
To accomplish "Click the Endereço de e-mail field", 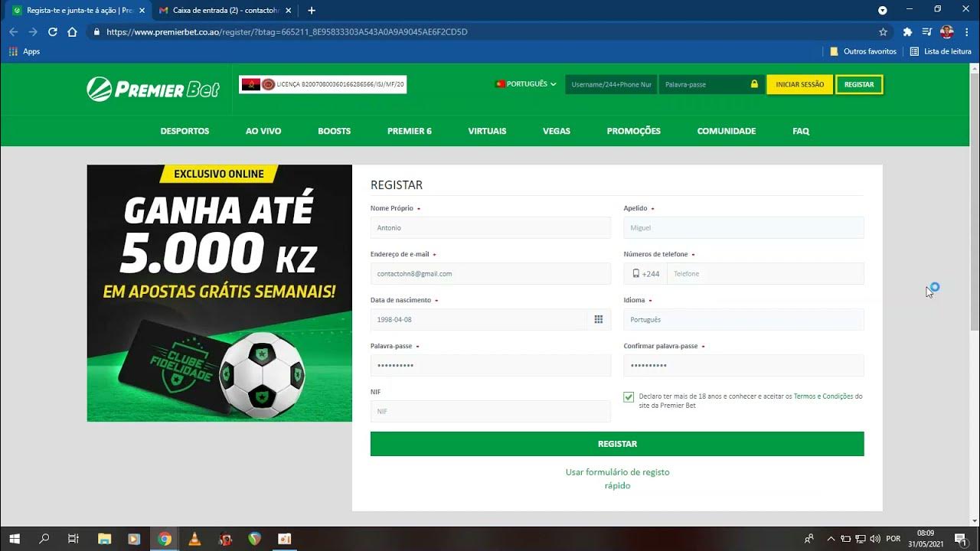I will [491, 273].
